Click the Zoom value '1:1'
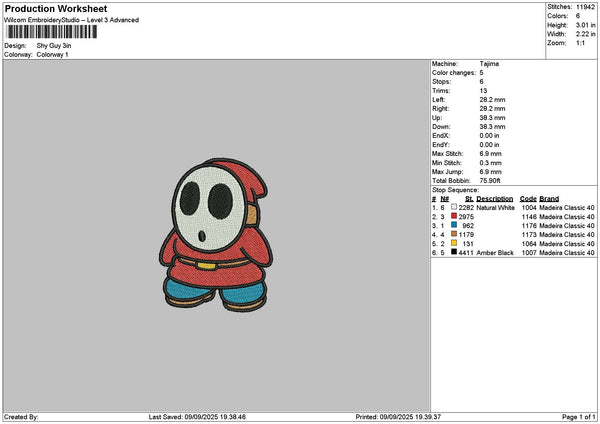 [x=580, y=43]
